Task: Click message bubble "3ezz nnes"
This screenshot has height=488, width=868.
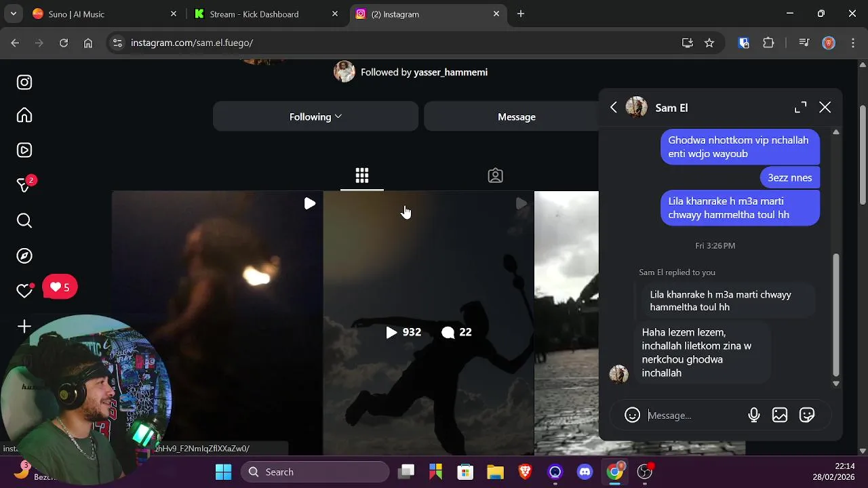Action: [x=789, y=178]
